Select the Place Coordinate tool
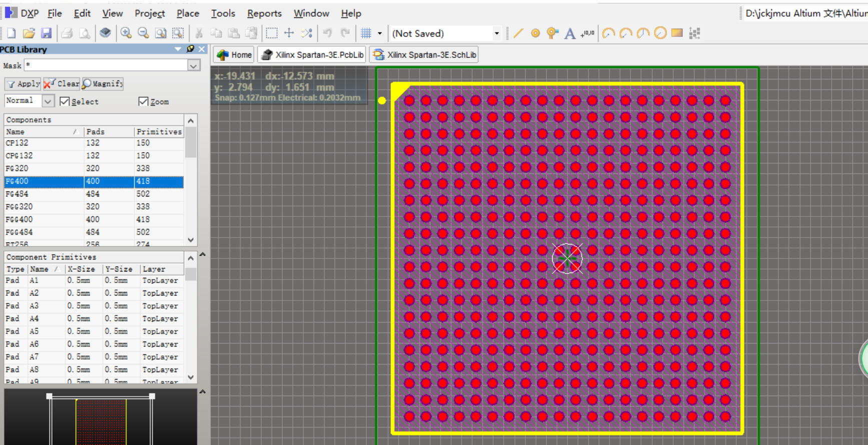 click(x=587, y=33)
